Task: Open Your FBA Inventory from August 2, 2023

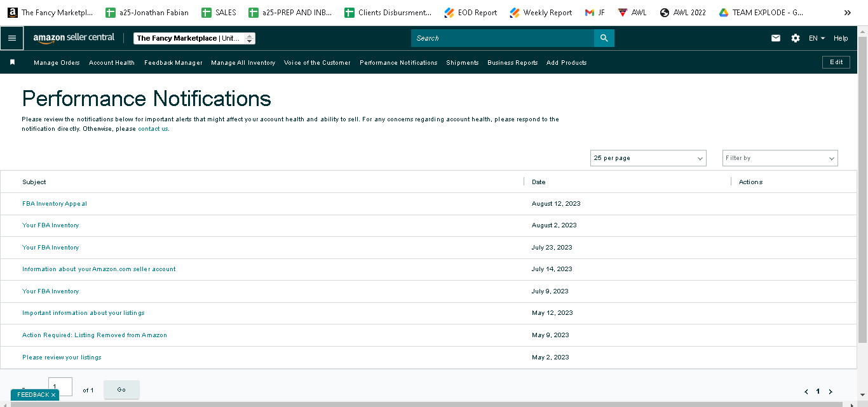Action: click(51, 225)
